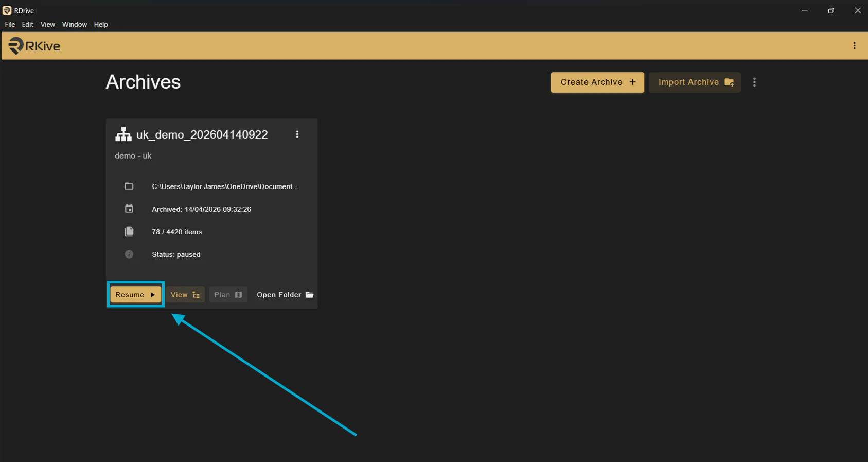Click the uk_demo_202604140922 archive title
Viewport: 868px width, 462px height.
pyautogui.click(x=202, y=134)
